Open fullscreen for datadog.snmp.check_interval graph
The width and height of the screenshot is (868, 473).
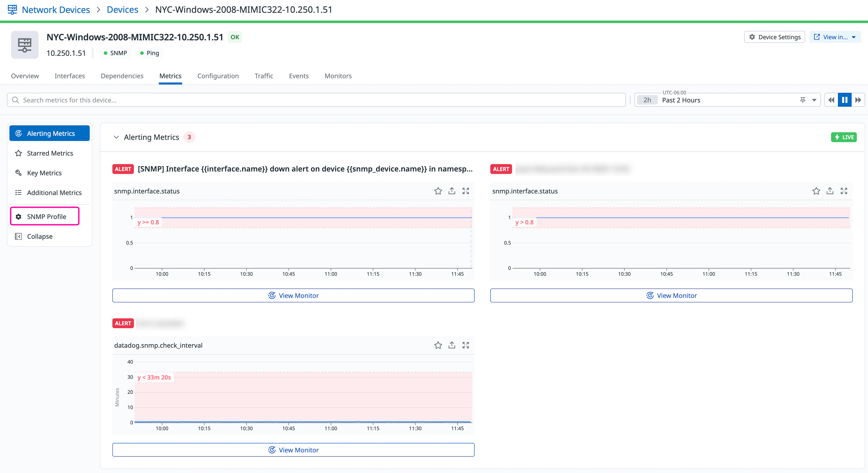[466, 345]
